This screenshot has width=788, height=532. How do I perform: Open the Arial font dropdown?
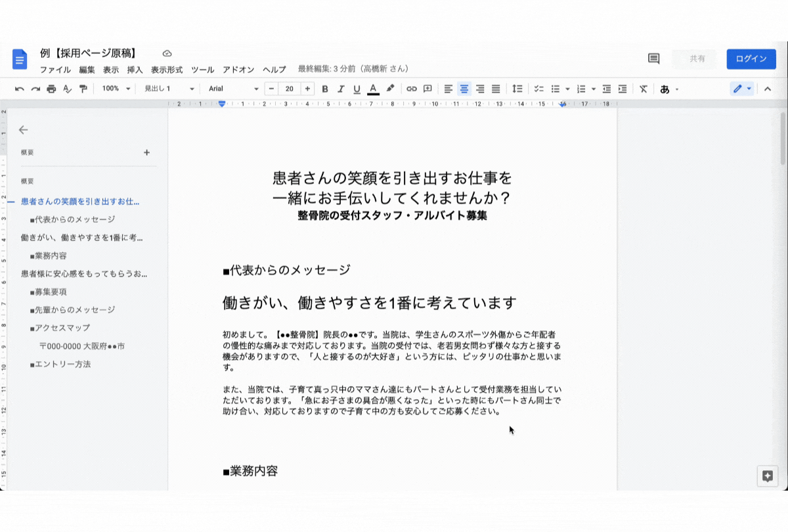(233, 89)
